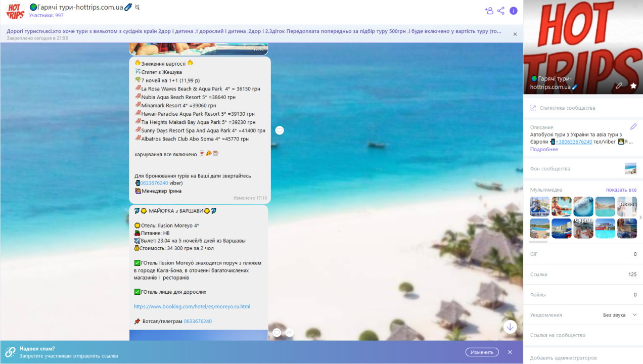The height and width of the screenshot is (364, 643).
Task: Click the 'МАЙОРКА з ВАРШАВИ' heading
Action: point(176,210)
